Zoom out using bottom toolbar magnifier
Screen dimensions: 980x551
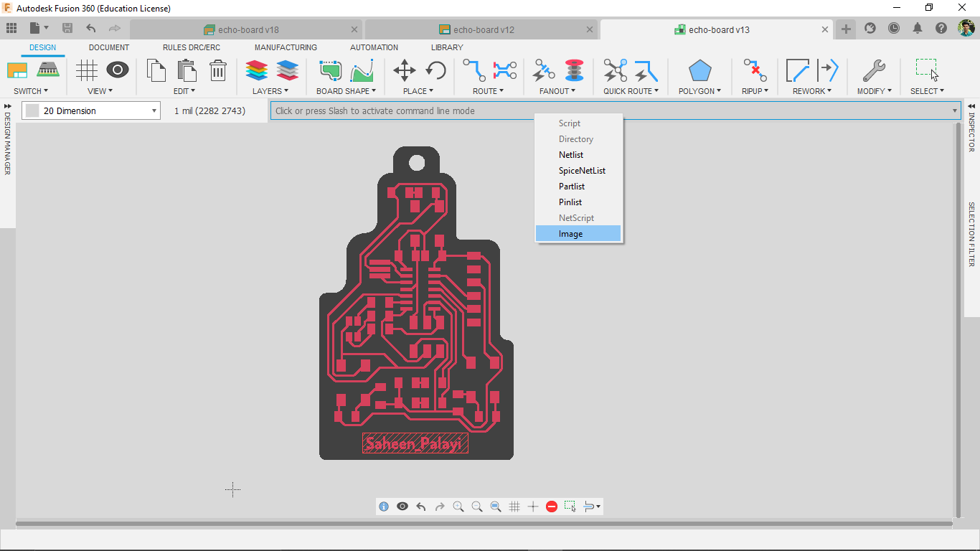477,507
